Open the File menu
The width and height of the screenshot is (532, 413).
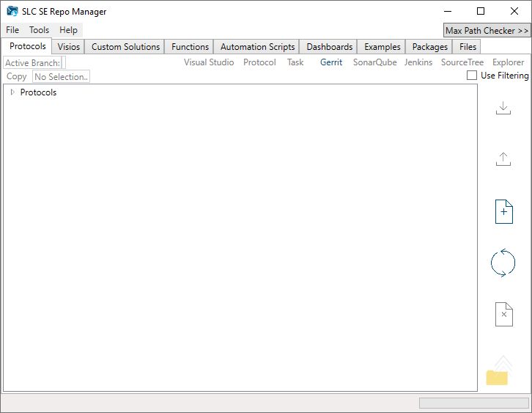pos(12,30)
